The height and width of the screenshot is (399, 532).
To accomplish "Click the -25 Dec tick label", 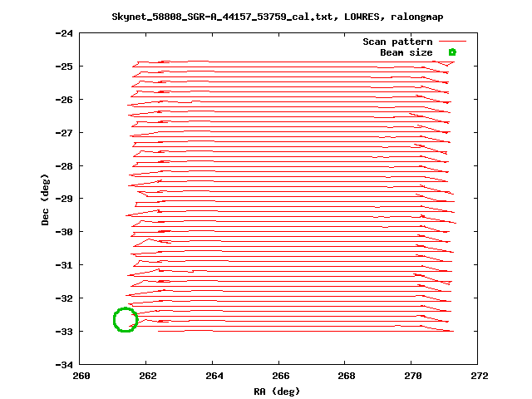I will pyautogui.click(x=64, y=66).
